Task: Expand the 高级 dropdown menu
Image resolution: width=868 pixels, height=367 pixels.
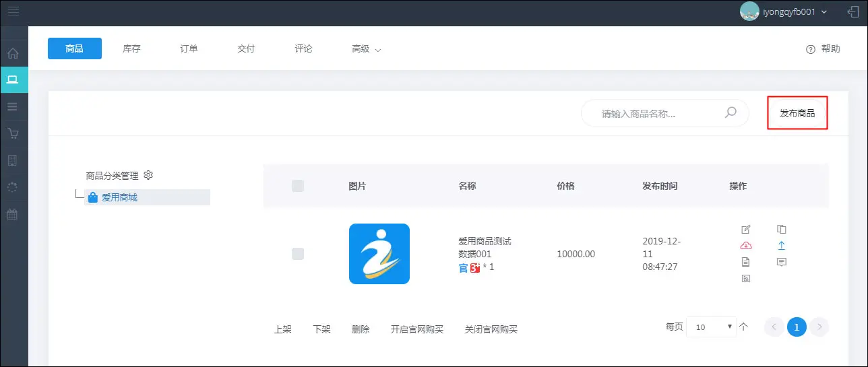Action: pos(366,49)
